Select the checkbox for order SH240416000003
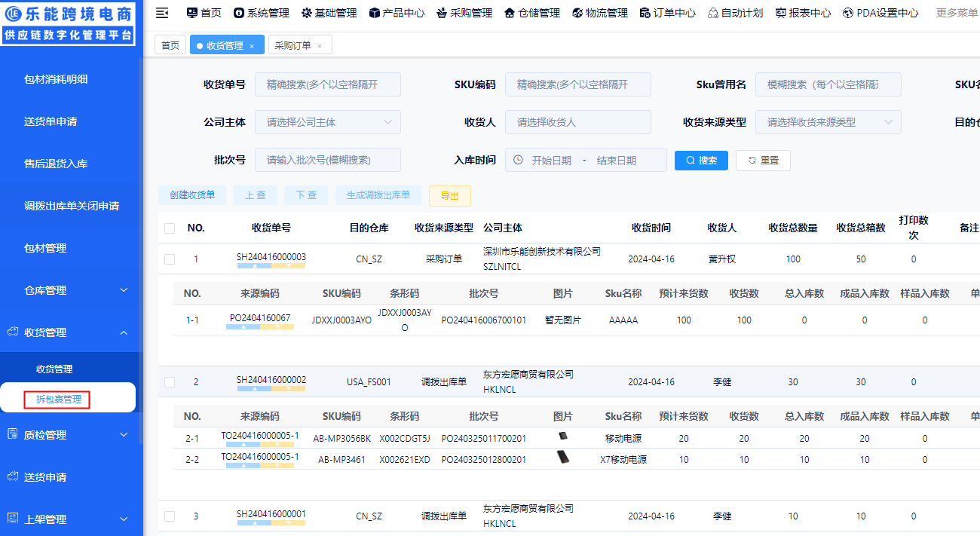Viewport: 980px width, 536px height. pyautogui.click(x=169, y=258)
